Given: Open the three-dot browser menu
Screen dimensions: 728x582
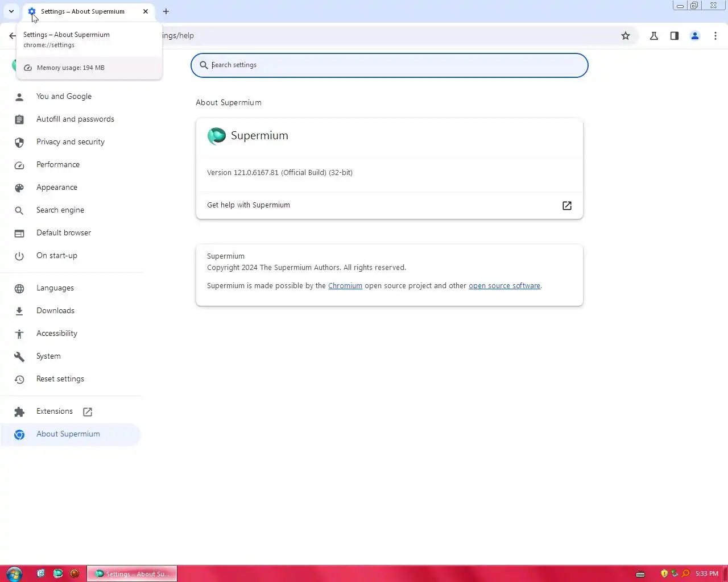Looking at the screenshot, I should pos(715,36).
